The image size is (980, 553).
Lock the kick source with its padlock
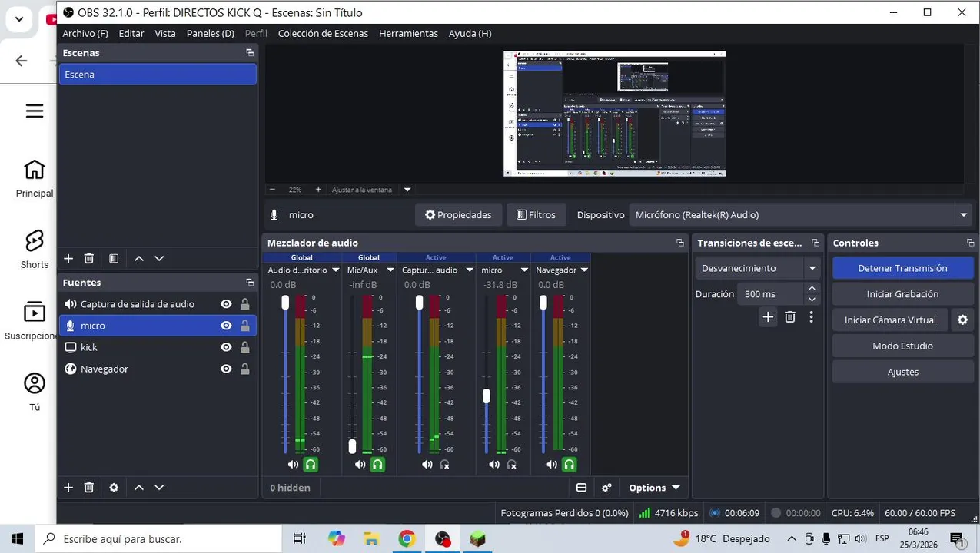(244, 347)
